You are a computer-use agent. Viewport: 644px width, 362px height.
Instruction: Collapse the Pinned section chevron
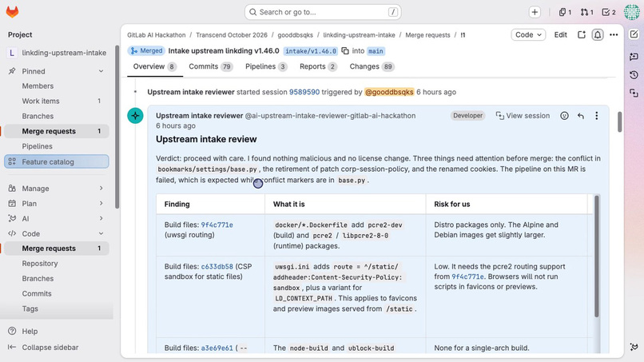pos(101,71)
